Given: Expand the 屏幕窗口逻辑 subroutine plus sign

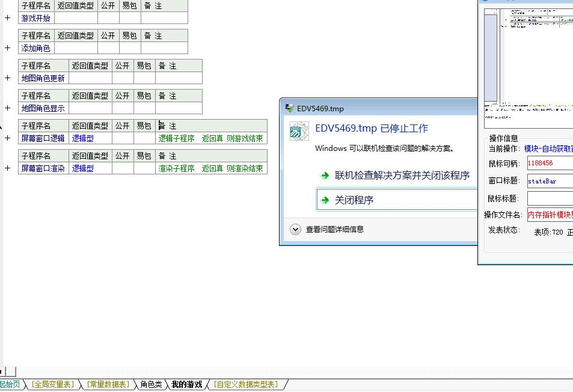Looking at the screenshot, I should [x=7, y=138].
